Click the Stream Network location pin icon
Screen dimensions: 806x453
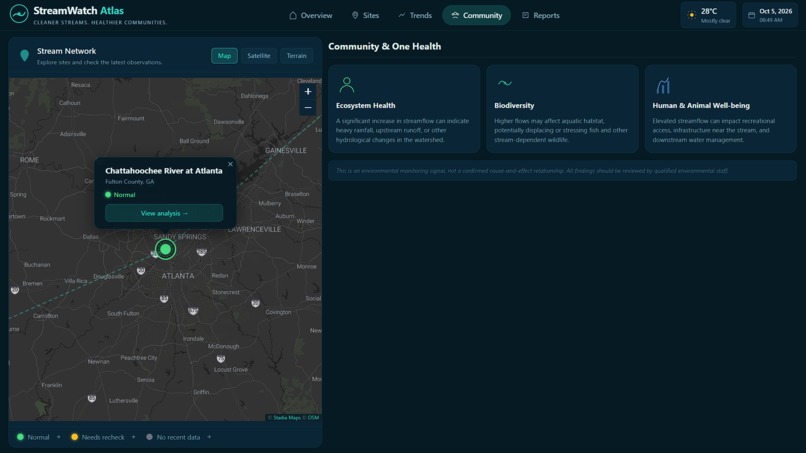point(24,56)
